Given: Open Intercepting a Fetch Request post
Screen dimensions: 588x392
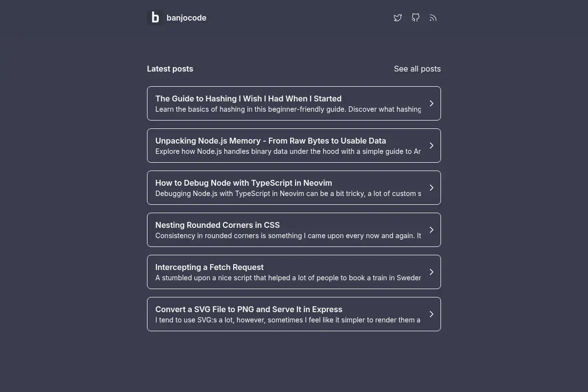Looking at the screenshot, I should coord(209,267).
